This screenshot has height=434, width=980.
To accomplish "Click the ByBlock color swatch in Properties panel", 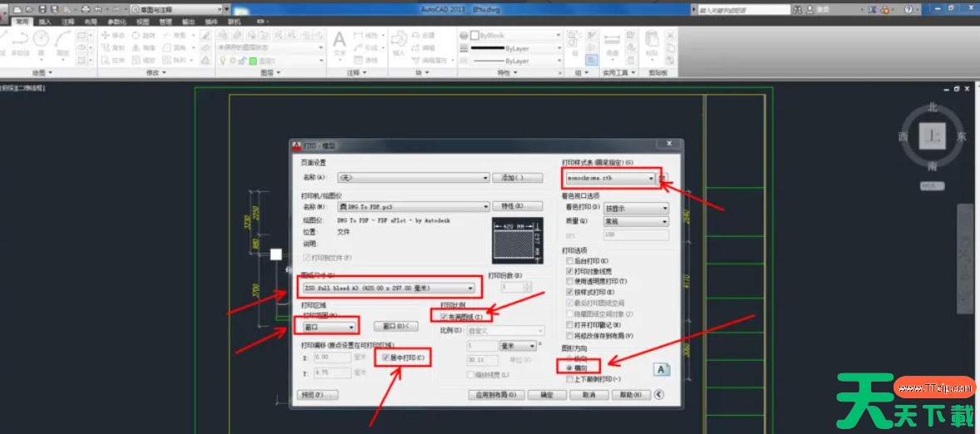I will [475, 36].
